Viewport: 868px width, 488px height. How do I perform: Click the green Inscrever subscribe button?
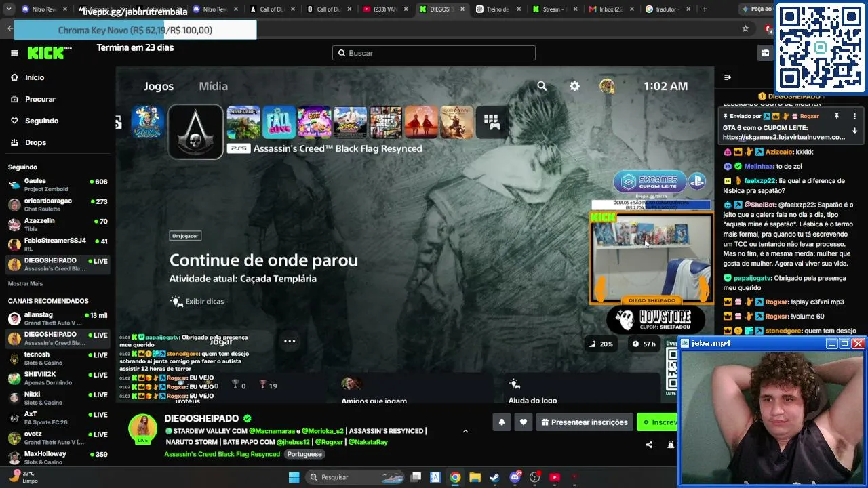[657, 422]
